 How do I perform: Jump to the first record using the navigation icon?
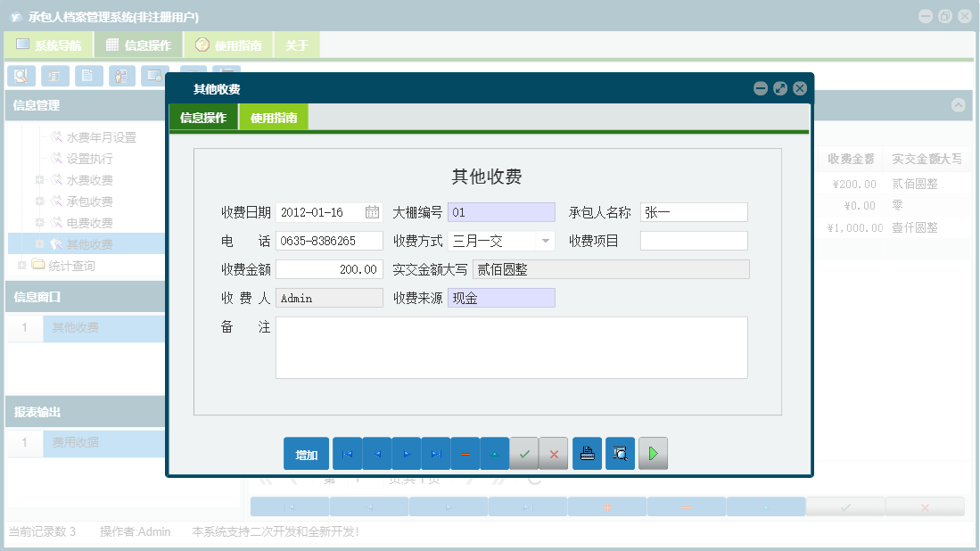pos(348,453)
